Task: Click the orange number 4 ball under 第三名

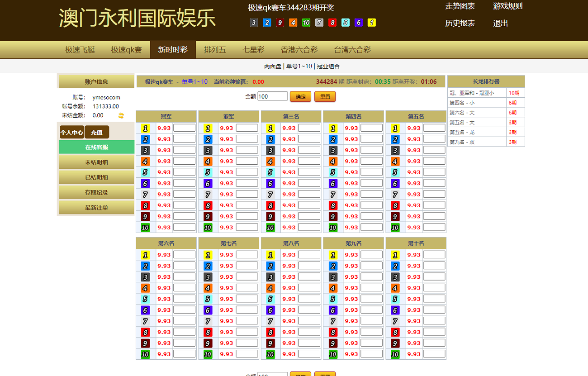Action: pos(270,162)
